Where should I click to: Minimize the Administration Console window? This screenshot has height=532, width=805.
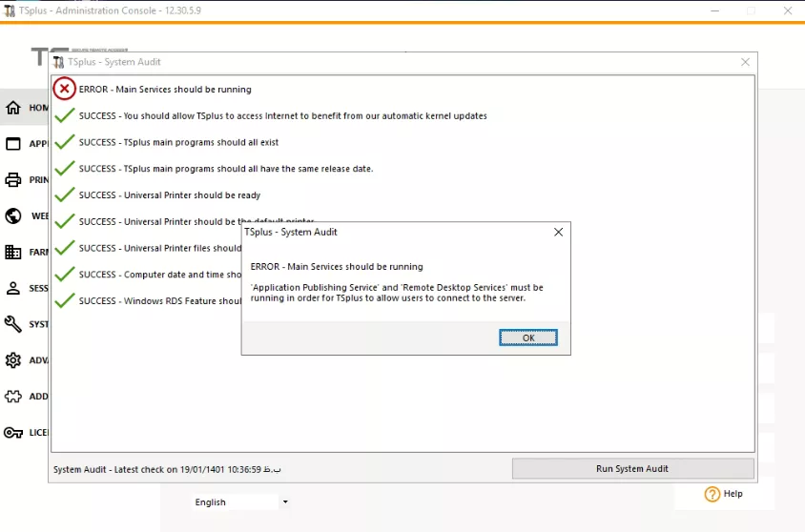[x=714, y=10]
